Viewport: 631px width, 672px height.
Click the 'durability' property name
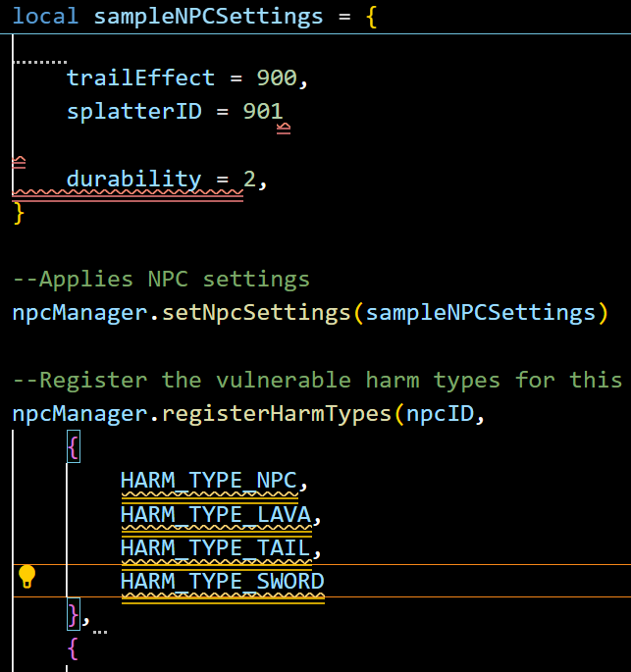133,179
